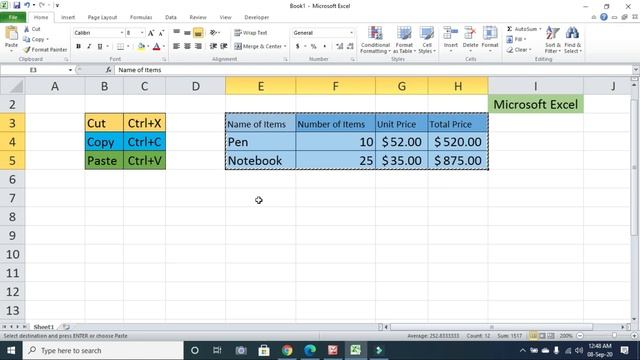Open Cell Styles gallery
640x360 pixels.
point(427,40)
